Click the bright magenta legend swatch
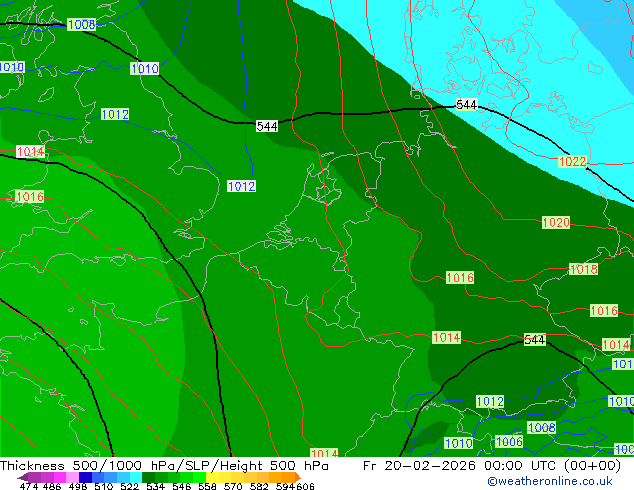 pyautogui.click(x=60, y=477)
